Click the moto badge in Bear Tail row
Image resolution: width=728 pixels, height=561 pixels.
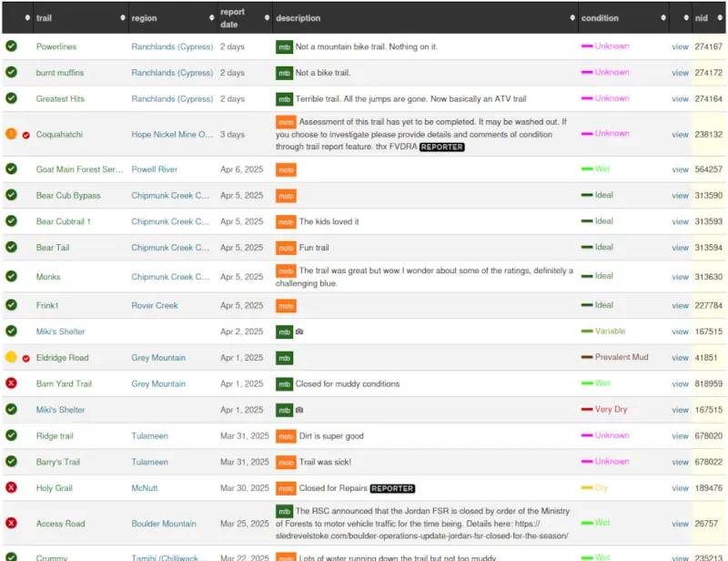286,248
